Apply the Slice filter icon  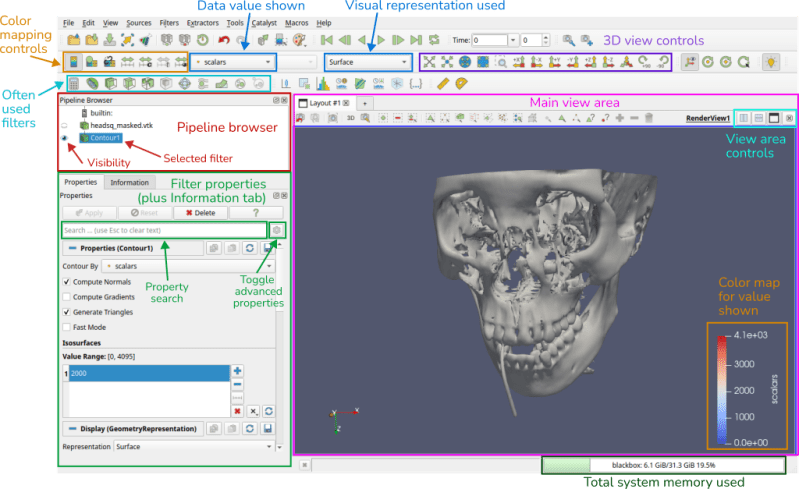(129, 84)
